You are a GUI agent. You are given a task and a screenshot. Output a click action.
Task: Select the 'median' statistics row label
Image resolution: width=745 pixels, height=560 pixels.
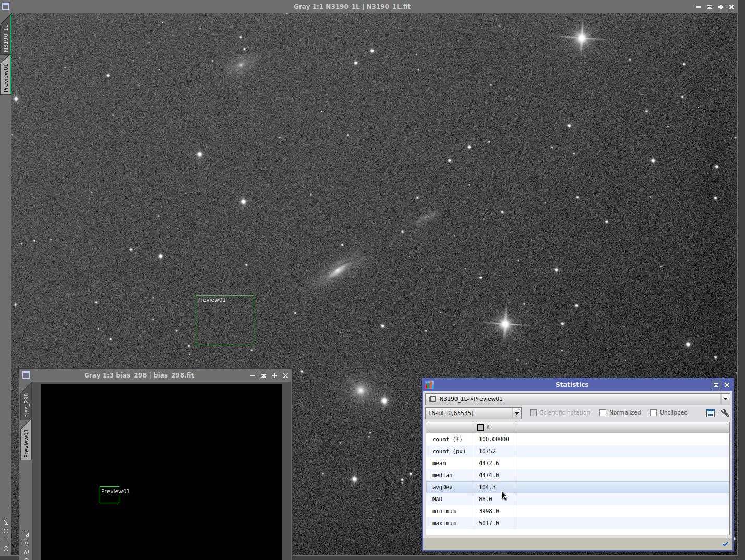point(442,475)
